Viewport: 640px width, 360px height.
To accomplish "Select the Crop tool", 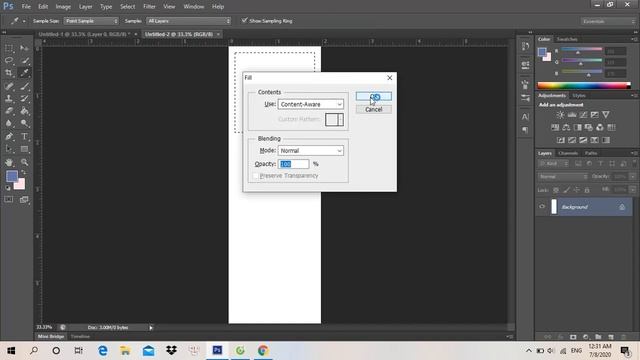I will 9,73.
